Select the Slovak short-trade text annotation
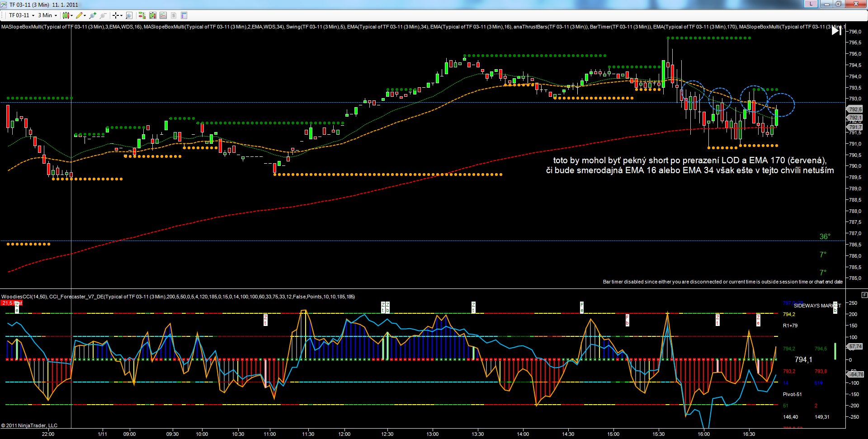The image size is (868, 439). click(x=689, y=165)
